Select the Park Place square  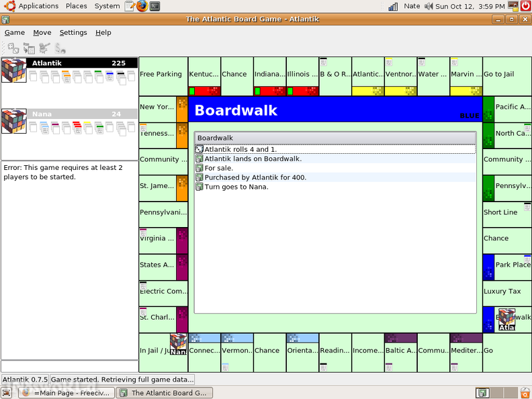(x=507, y=267)
